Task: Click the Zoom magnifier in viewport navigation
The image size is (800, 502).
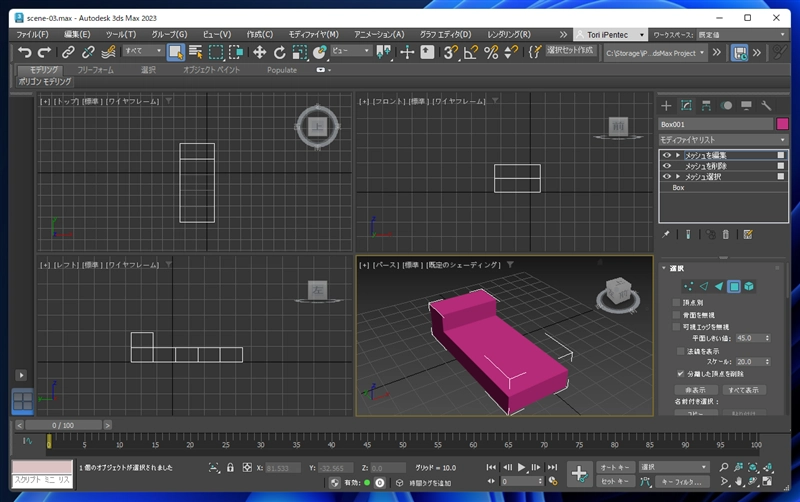Action: click(723, 467)
